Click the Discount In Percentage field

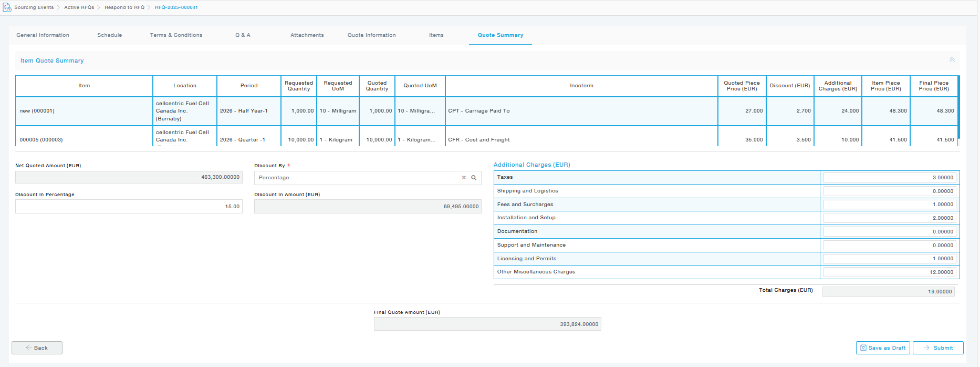(x=129, y=207)
